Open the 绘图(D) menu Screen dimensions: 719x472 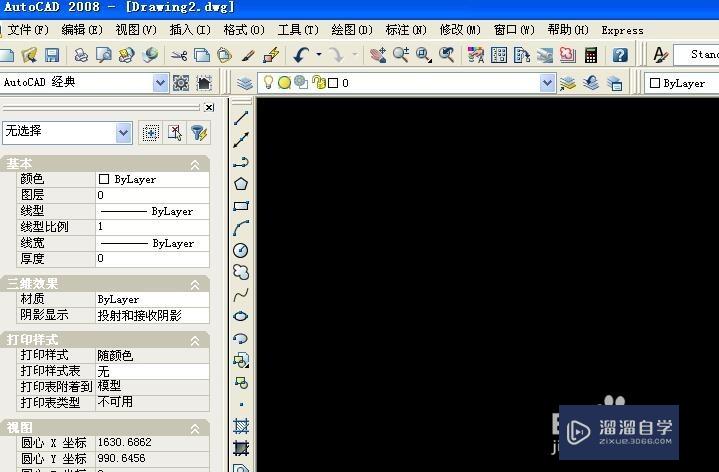352,30
